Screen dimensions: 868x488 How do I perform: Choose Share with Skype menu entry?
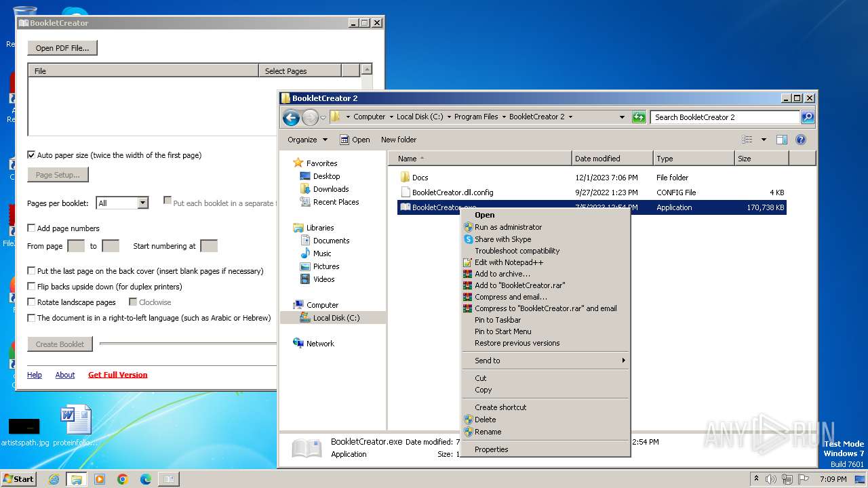tap(545, 239)
